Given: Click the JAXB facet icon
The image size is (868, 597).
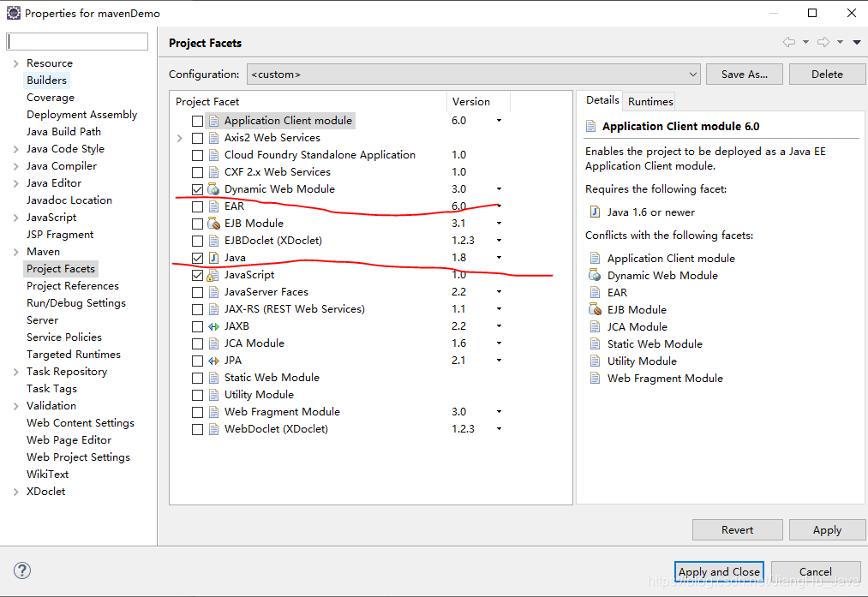Looking at the screenshot, I should point(213,326).
